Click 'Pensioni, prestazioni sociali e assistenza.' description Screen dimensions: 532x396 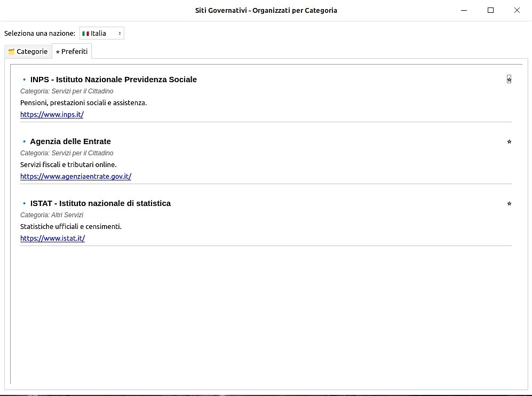tap(83, 103)
